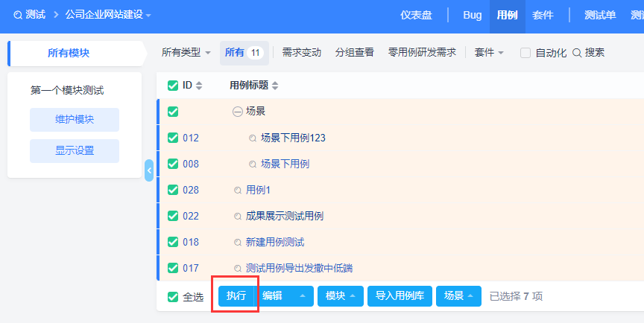Click the case icon before 新建用例测试
Image resolution: width=644 pixels, height=323 pixels.
(237, 243)
